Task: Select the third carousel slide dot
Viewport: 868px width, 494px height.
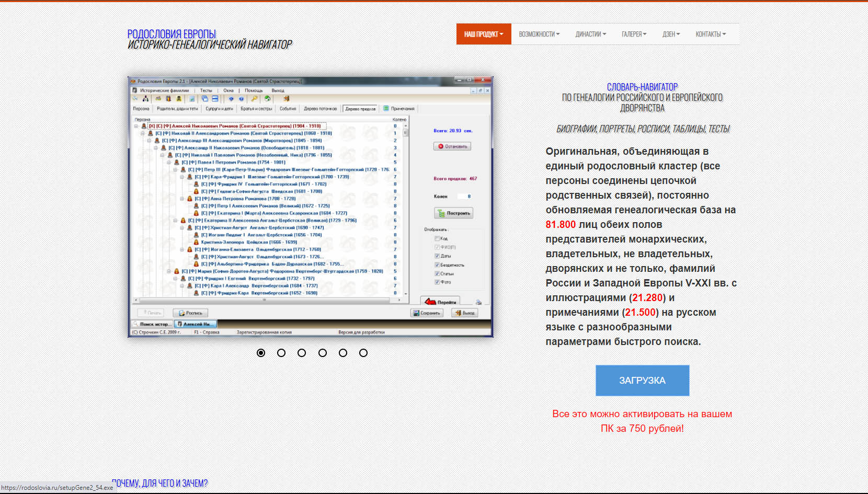Action: [x=302, y=353]
